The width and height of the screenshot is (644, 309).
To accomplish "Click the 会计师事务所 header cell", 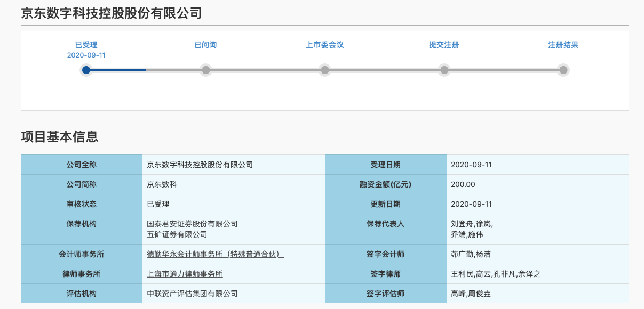I will (82, 254).
